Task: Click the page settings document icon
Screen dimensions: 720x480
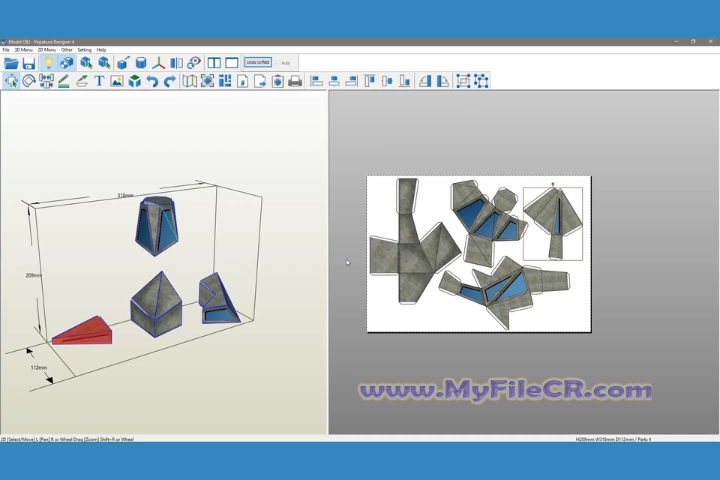Action: (242, 81)
